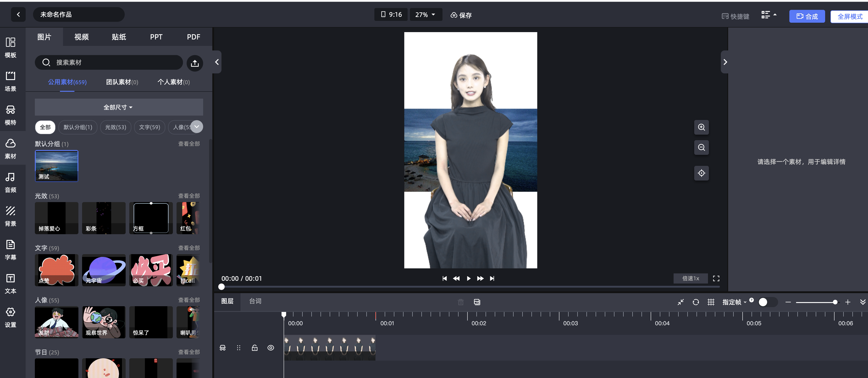
Task: Click the 全屏模式 fullscreen mode button
Action: pyautogui.click(x=849, y=16)
